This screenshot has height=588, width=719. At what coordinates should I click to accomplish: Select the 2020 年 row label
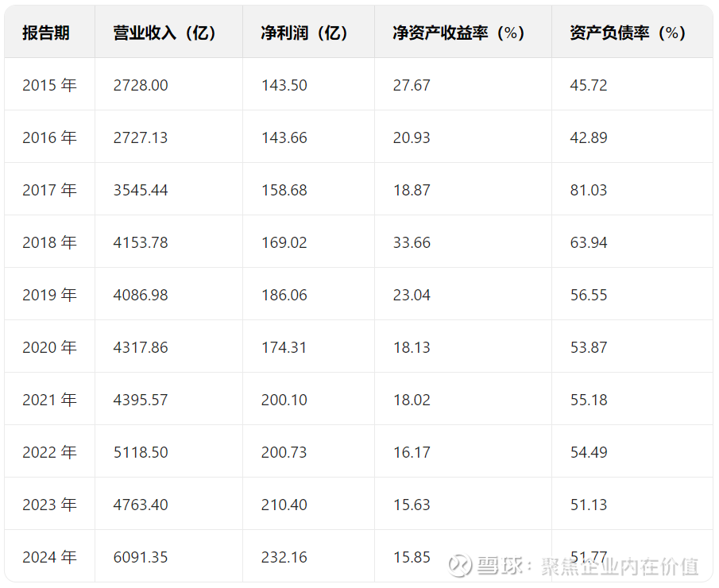pos(49,347)
